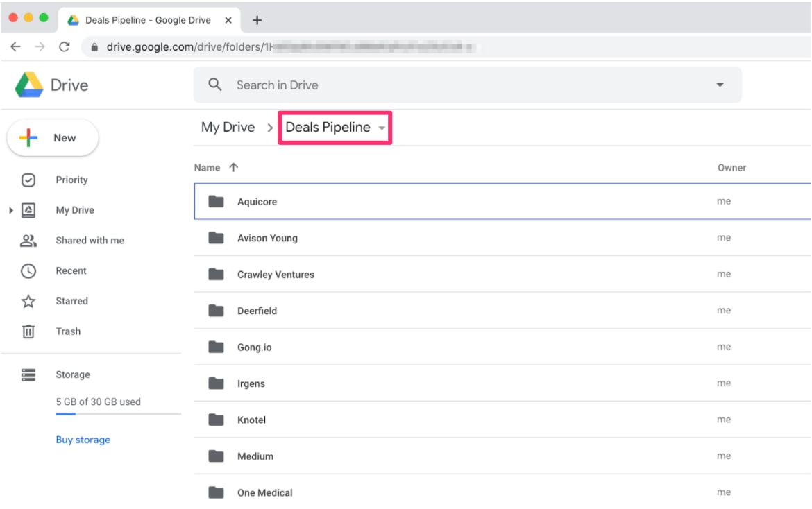Click the Recent clock icon
Image resolution: width=812 pixels, height=509 pixels.
click(28, 271)
